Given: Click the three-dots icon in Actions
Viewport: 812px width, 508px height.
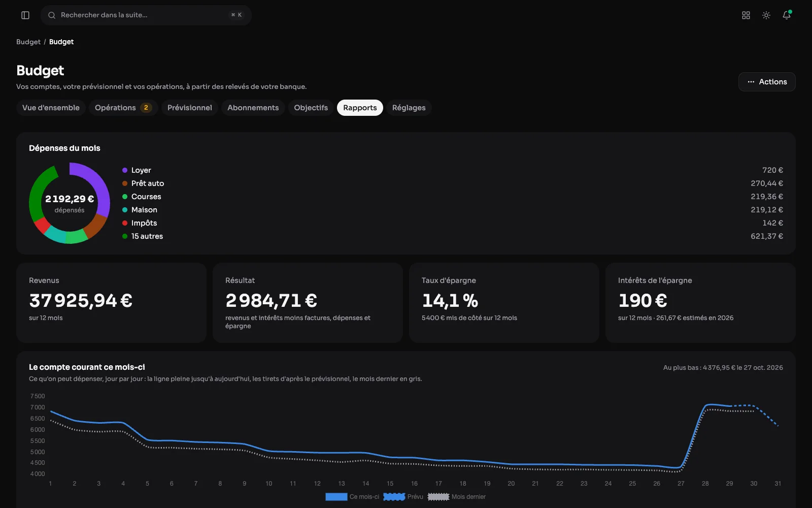Looking at the screenshot, I should [751, 82].
